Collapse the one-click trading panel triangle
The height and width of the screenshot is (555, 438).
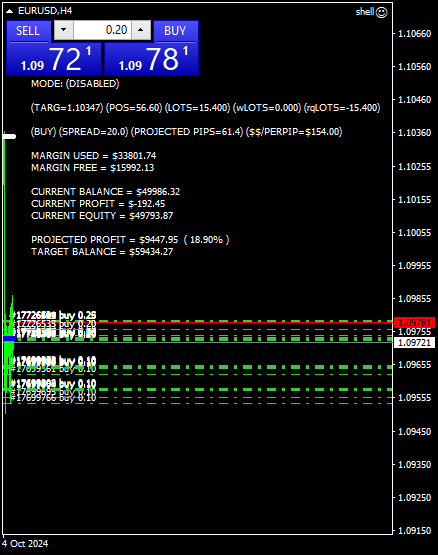(10, 11)
